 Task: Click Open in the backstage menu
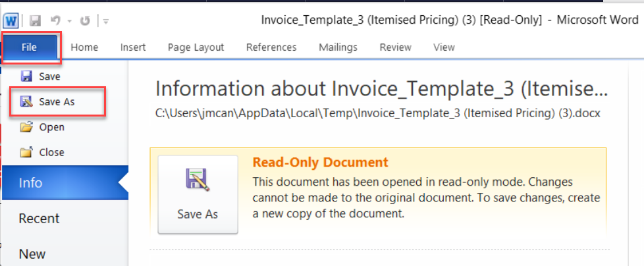(51, 127)
